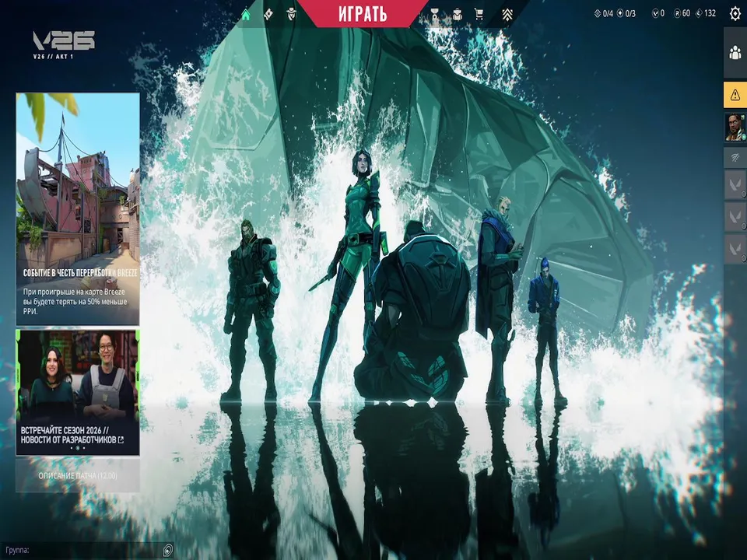Check daily missions counter 0/4
Viewport: 747px width, 560px height.
coord(604,13)
